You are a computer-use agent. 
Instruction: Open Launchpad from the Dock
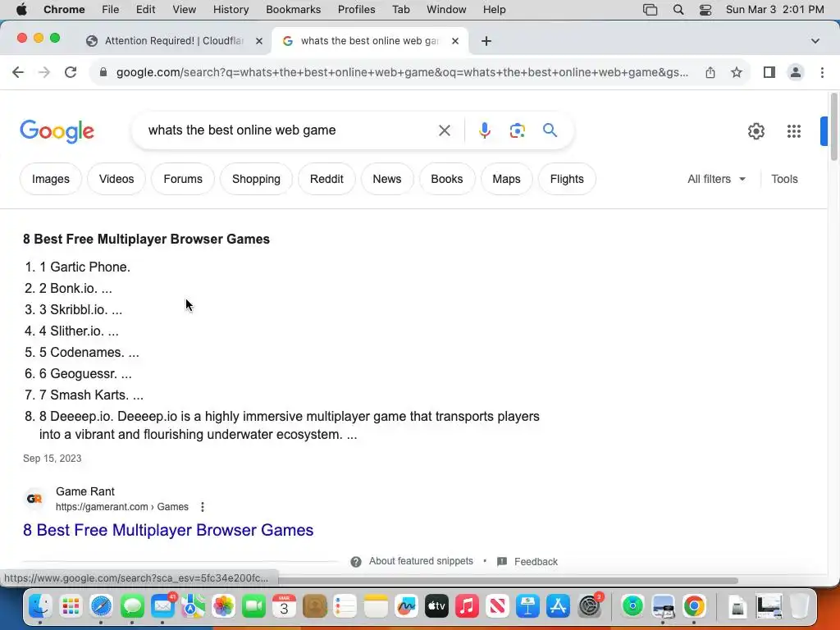(x=71, y=606)
